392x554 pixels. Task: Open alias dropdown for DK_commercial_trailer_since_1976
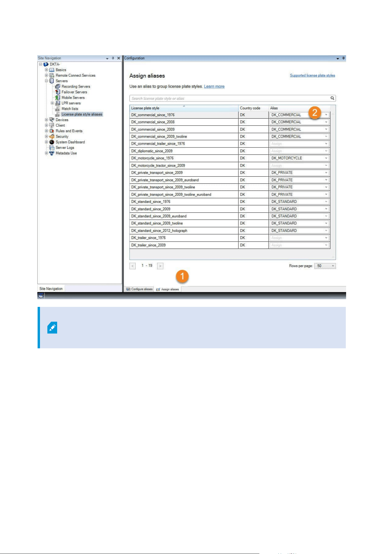[x=326, y=144]
